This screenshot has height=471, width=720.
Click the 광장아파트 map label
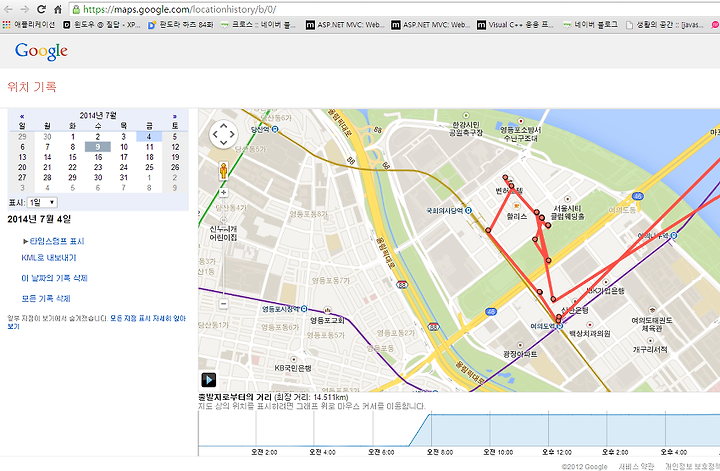[520, 354]
